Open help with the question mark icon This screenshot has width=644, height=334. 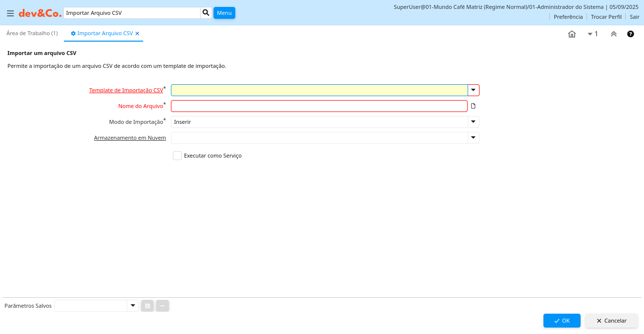point(630,34)
